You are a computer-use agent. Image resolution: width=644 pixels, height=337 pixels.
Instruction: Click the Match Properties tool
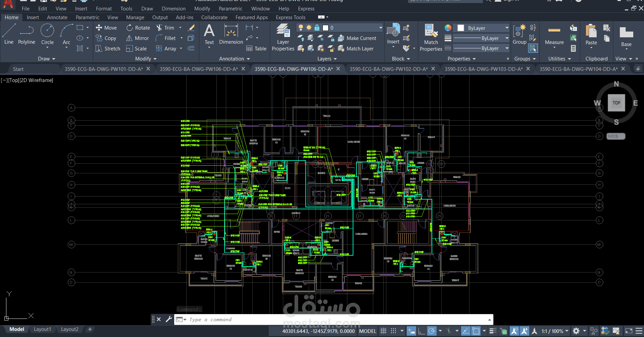pos(431,38)
